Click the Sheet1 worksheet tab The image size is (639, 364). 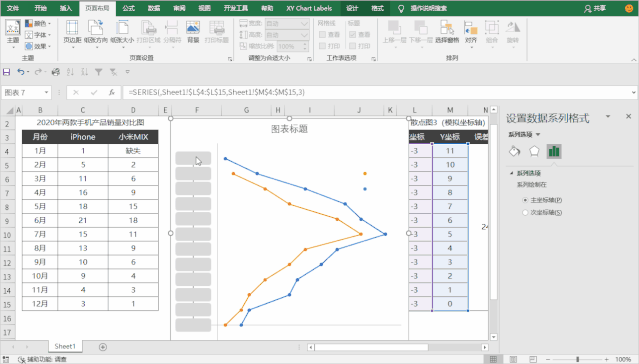(65, 346)
